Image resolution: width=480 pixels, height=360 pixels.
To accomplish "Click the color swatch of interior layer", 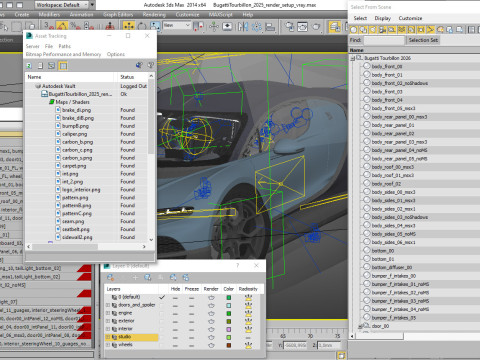I will [229, 329].
